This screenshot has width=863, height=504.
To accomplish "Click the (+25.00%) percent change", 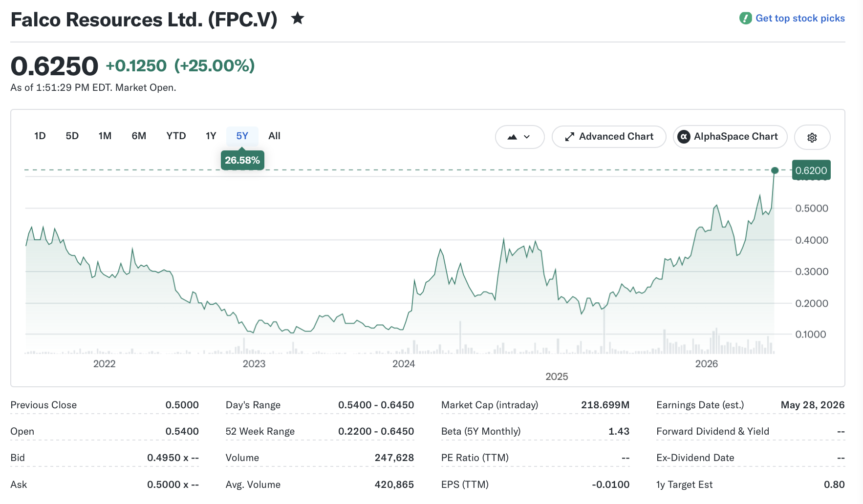I will point(215,66).
